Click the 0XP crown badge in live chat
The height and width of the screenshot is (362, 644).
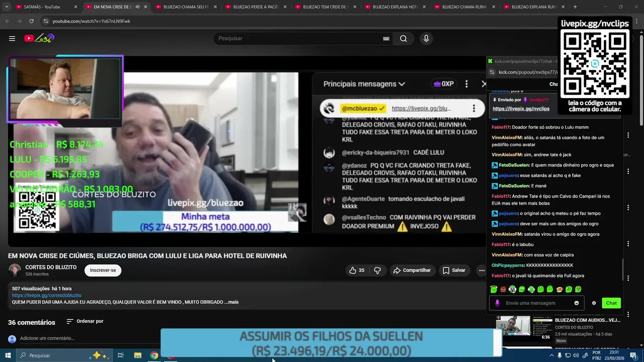pos(443,84)
